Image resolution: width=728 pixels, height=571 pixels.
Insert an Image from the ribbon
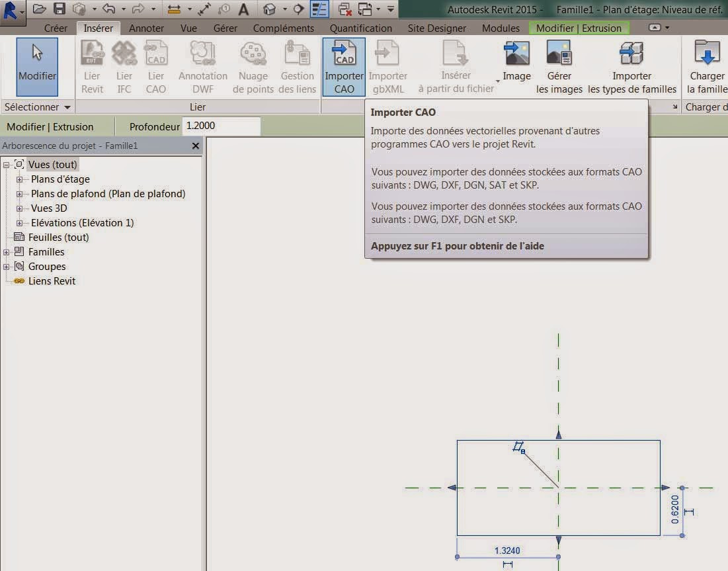517,62
